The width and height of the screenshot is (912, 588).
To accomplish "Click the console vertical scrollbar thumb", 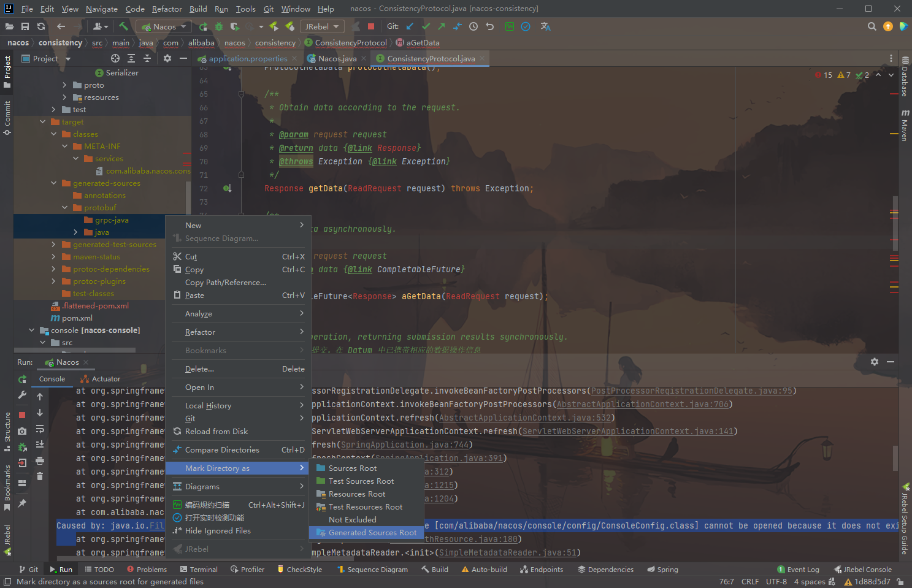I will click(x=895, y=457).
